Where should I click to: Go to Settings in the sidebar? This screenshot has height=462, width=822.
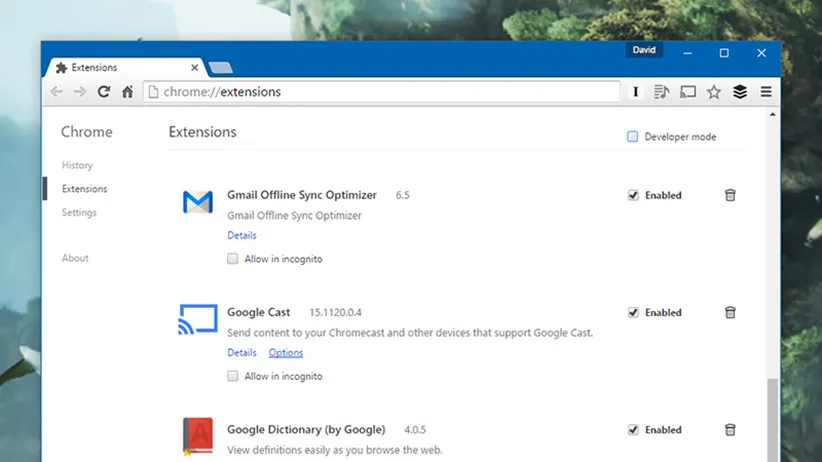coord(79,212)
